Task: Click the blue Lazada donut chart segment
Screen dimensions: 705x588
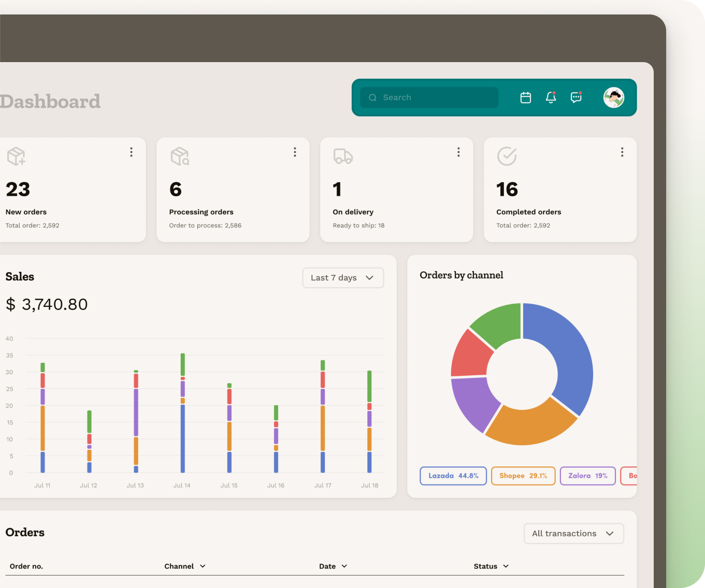Action: pyautogui.click(x=570, y=357)
